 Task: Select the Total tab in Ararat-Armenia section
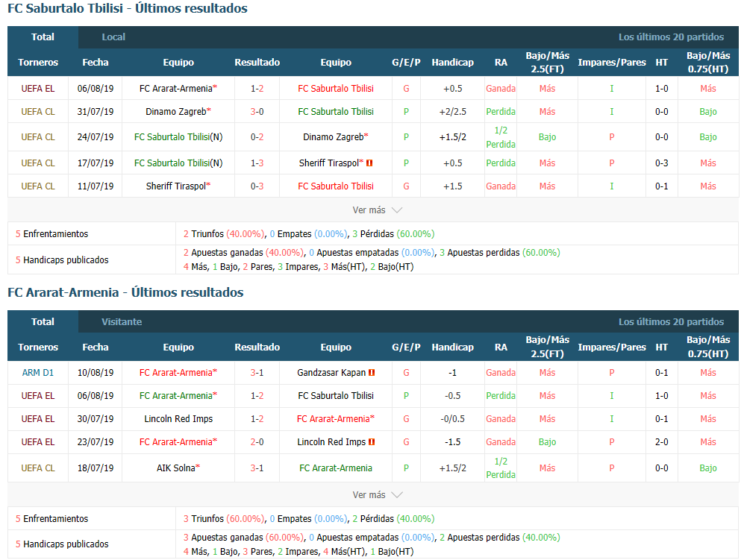(x=43, y=322)
